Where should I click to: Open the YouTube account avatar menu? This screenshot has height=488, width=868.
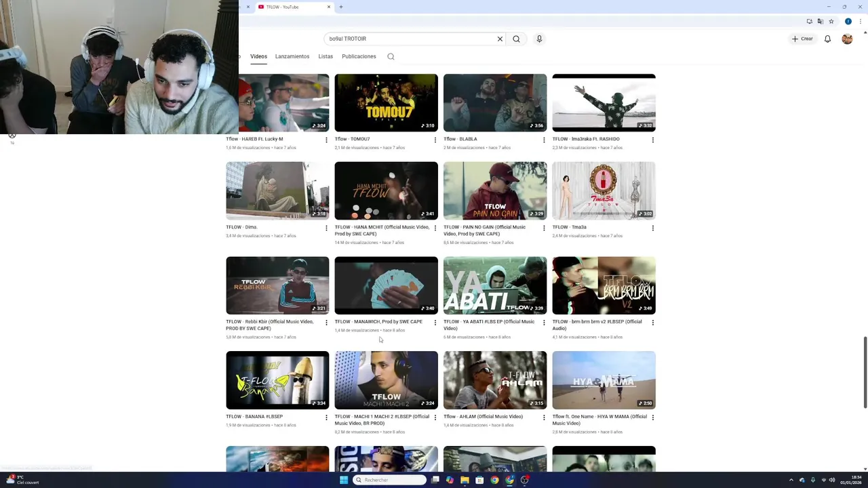(x=847, y=39)
